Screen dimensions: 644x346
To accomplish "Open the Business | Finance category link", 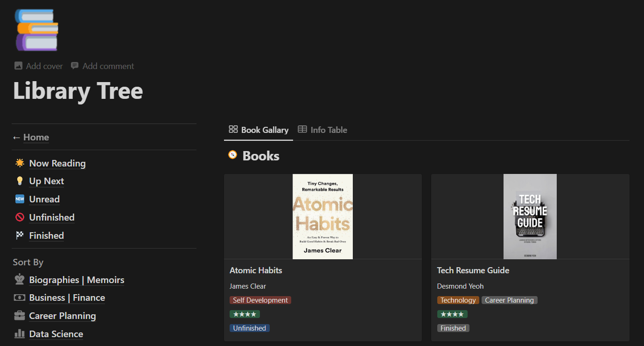I will [67, 298].
